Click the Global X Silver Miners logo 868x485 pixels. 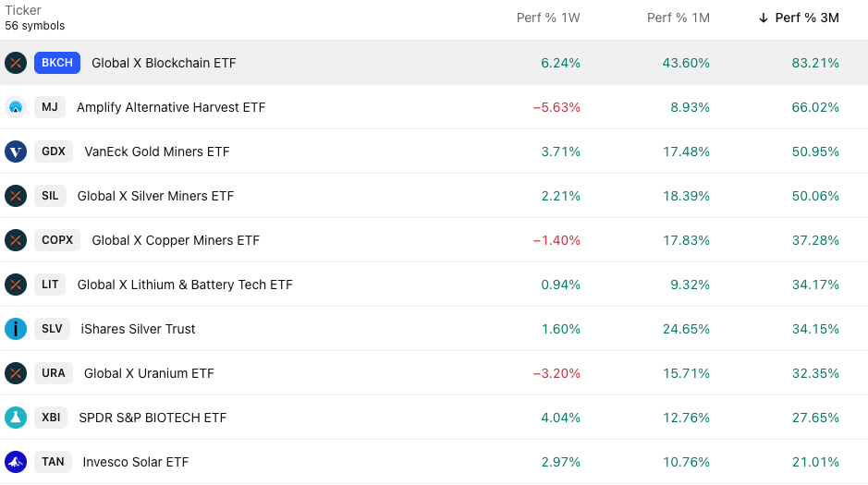[x=16, y=196]
